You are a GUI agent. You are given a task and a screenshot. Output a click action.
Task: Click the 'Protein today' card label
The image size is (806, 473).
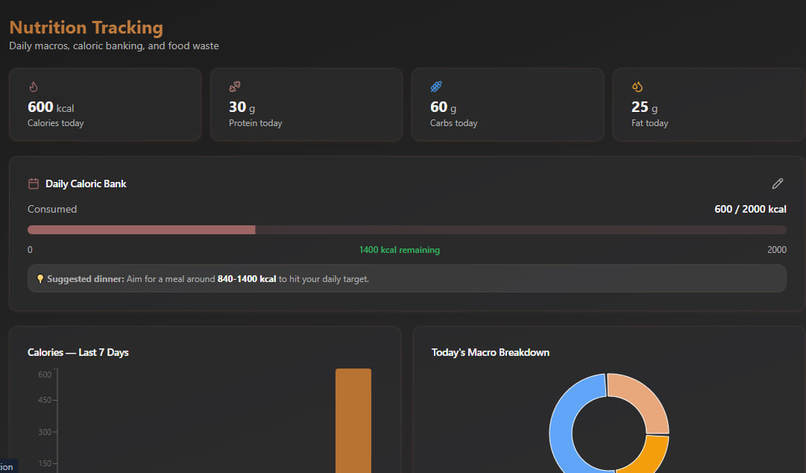(x=255, y=123)
